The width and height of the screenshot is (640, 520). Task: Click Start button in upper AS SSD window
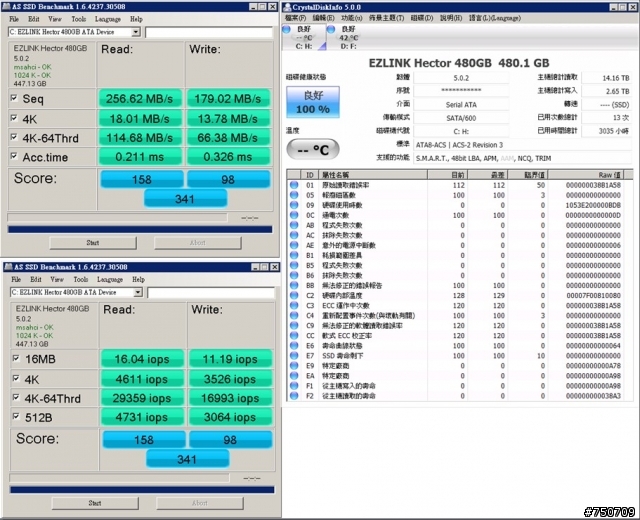coord(93,243)
